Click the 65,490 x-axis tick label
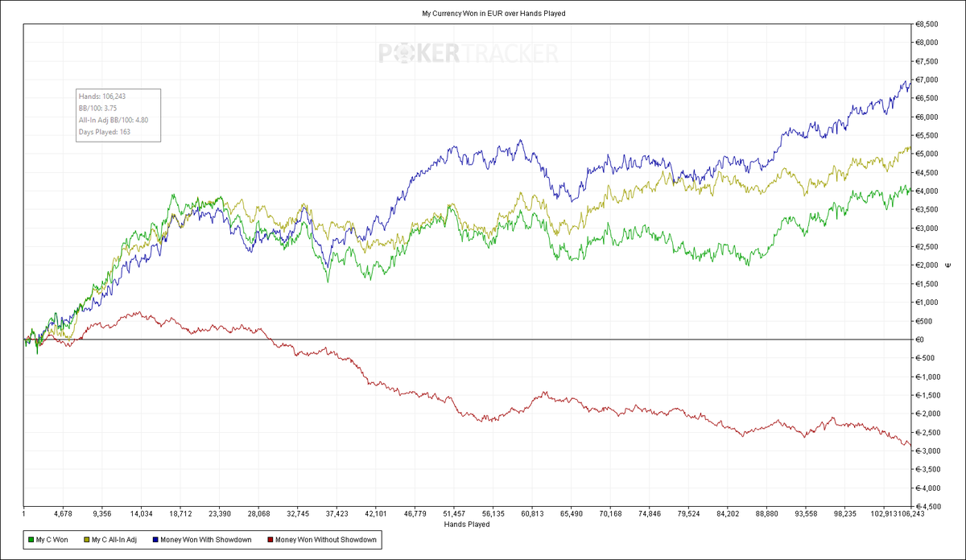Screen dimensions: 966x560 (x=571, y=513)
